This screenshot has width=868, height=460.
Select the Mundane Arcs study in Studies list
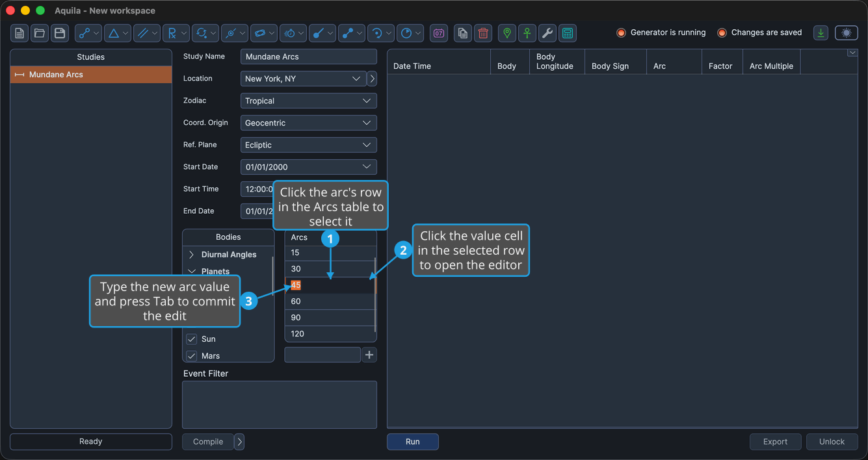[91, 75]
